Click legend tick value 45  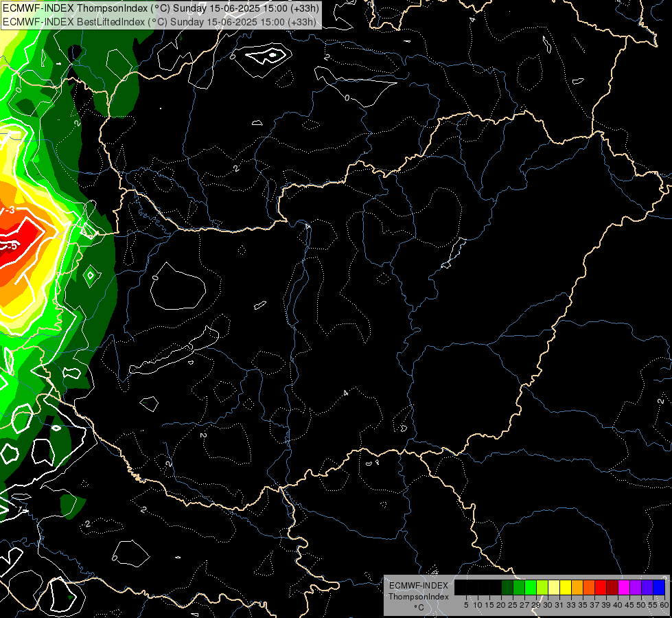[629, 605]
